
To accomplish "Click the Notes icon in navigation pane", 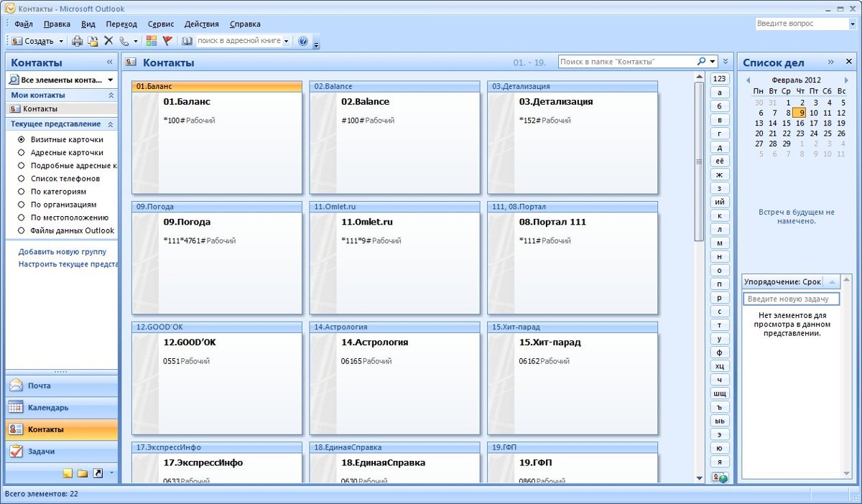I will (x=68, y=473).
